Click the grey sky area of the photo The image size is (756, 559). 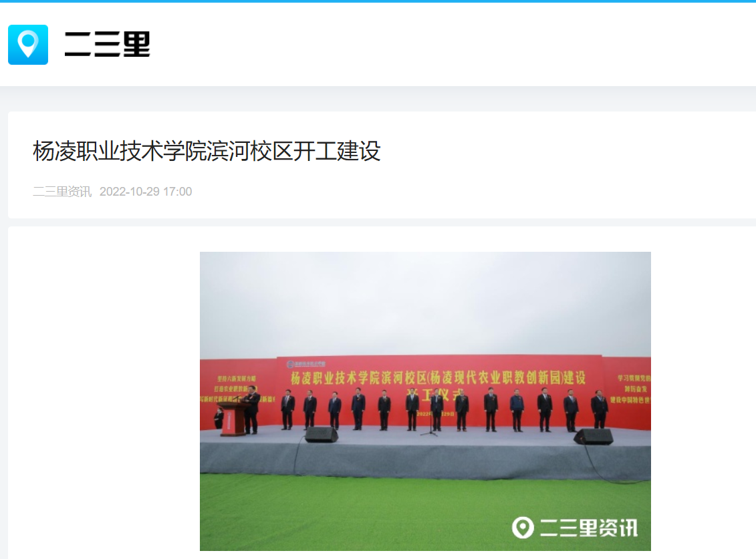[425, 304]
